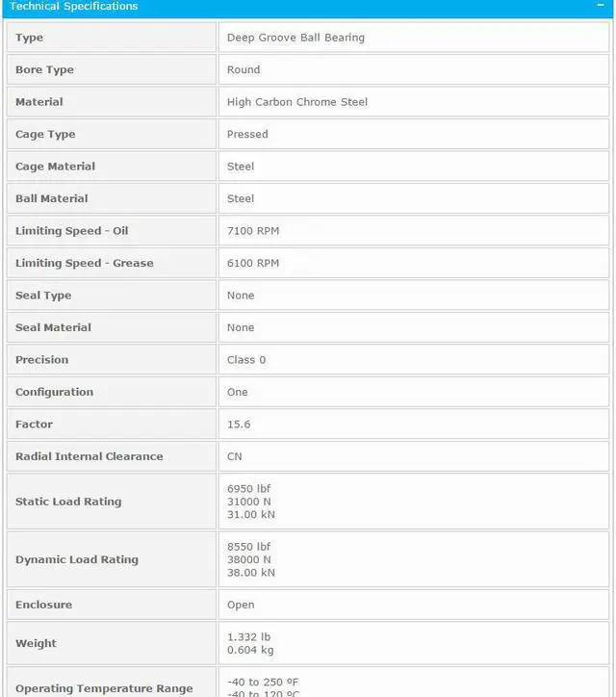Select the 6100 RPM grease speed value
Image resolution: width=616 pixels, height=697 pixels.
pos(253,263)
